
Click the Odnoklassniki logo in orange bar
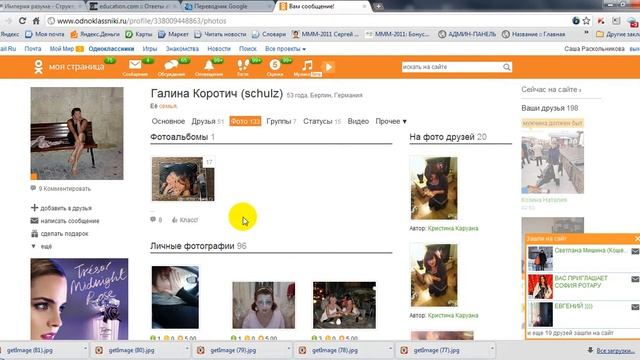point(38,67)
